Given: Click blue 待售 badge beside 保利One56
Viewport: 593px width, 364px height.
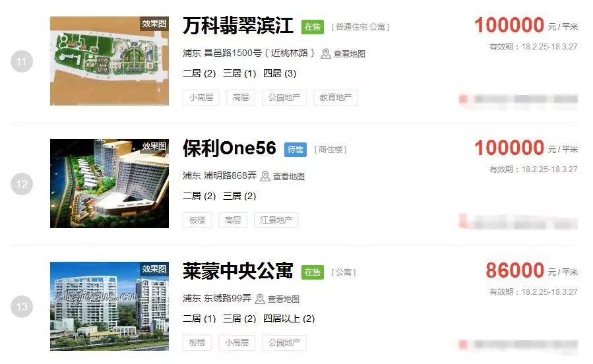Looking at the screenshot, I should point(296,150).
